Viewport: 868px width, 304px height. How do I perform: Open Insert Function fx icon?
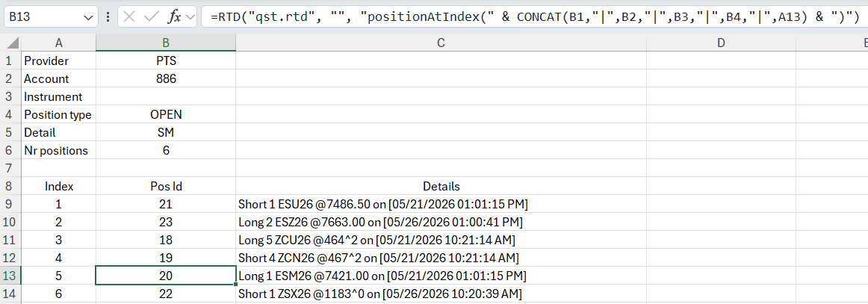175,17
